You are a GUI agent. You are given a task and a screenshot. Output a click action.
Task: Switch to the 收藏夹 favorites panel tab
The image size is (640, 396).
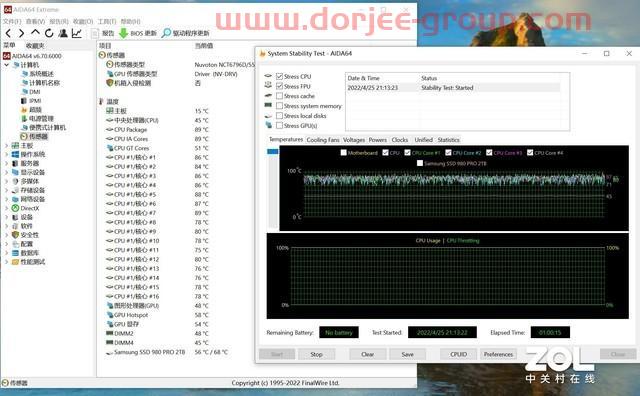coord(35,45)
